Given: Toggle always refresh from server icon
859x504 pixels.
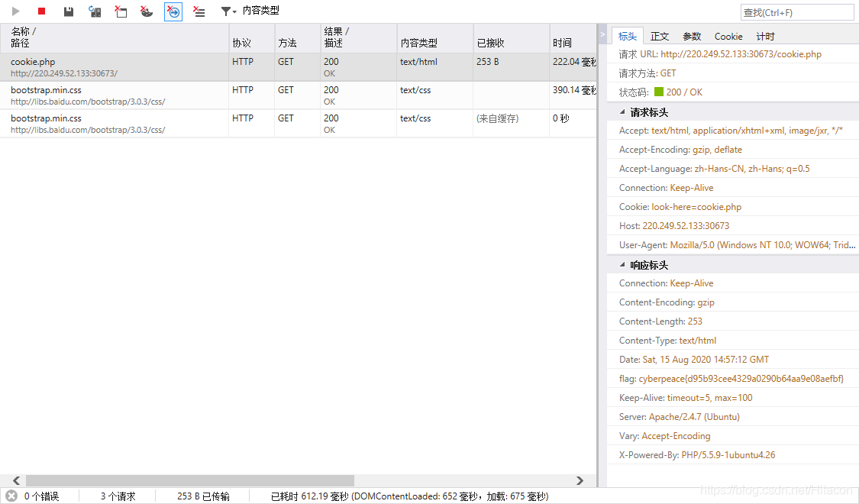Looking at the screenshot, I should pyautogui.click(x=95, y=11).
